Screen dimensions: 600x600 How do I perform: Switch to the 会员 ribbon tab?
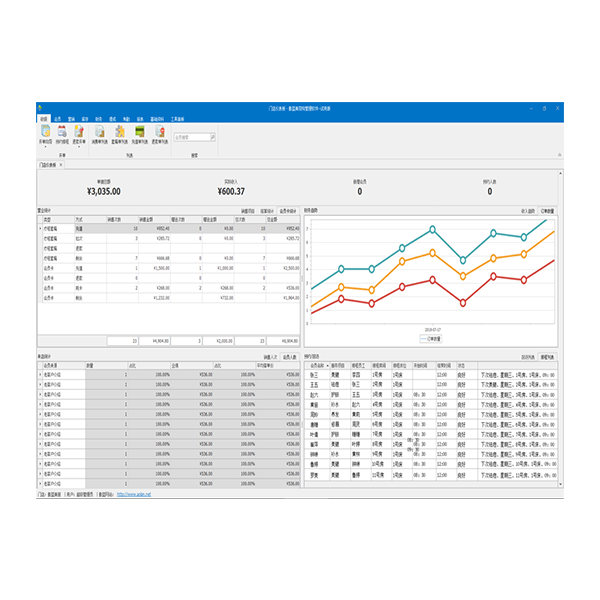tap(58, 117)
